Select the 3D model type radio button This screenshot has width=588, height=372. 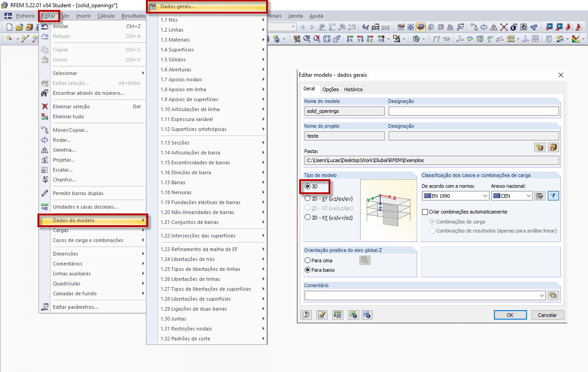[308, 186]
